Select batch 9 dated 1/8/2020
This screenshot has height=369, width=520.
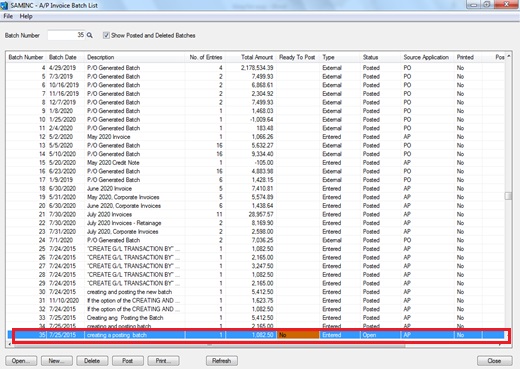click(x=255, y=111)
